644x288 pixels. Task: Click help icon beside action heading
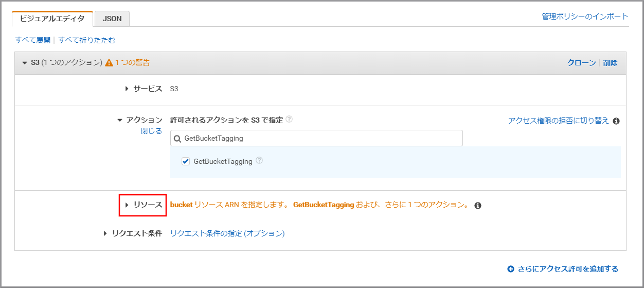click(x=289, y=120)
